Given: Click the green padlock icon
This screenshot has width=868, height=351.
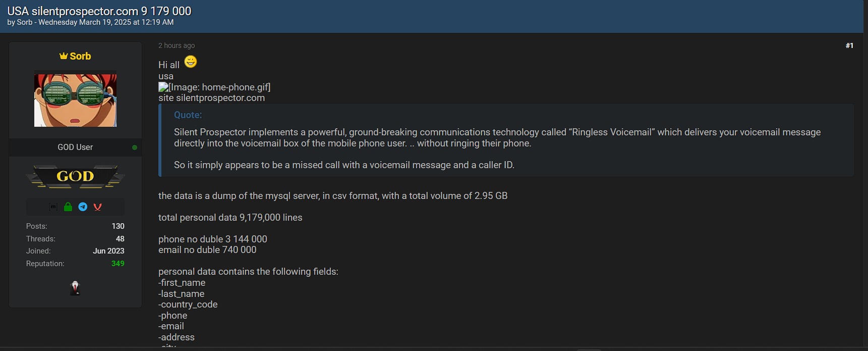Looking at the screenshot, I should point(68,207).
